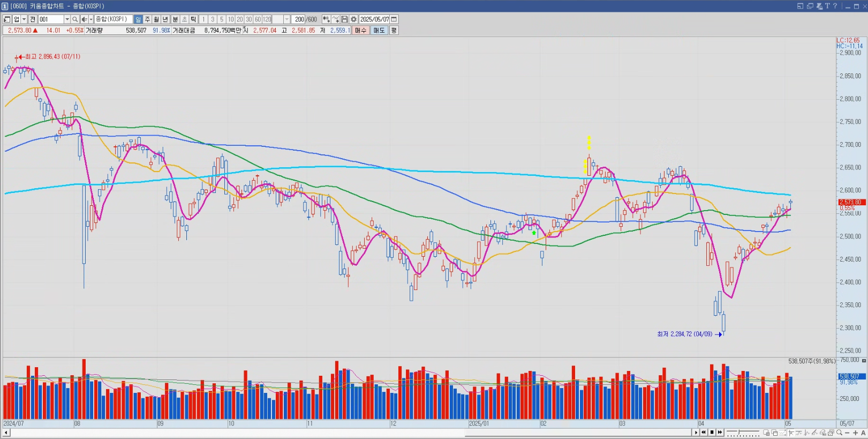868x439 pixels.
Task: Click the 매수 buy button
Action: coord(360,31)
